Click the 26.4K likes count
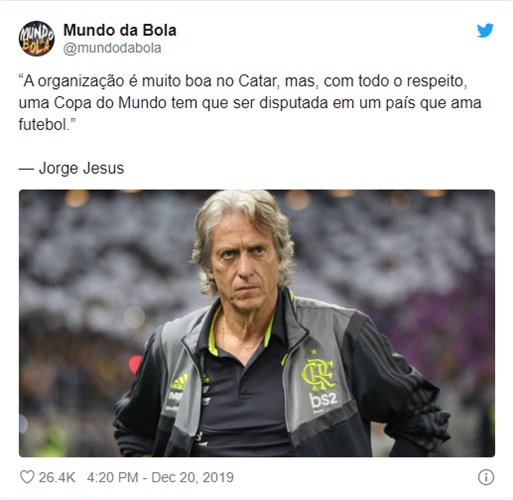 coord(57,477)
